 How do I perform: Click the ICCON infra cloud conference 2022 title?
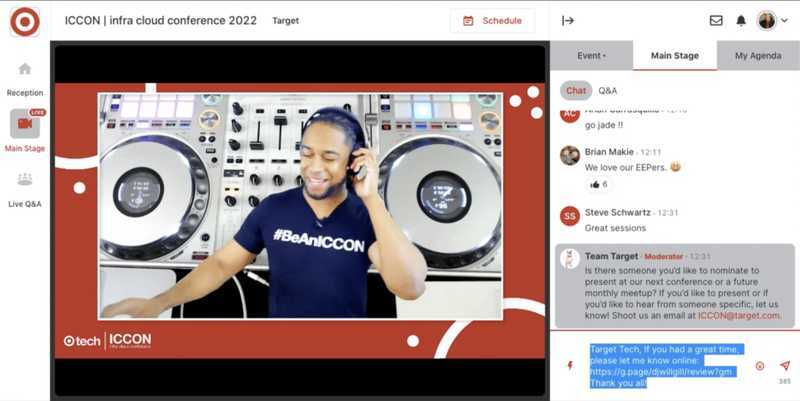coord(161,20)
